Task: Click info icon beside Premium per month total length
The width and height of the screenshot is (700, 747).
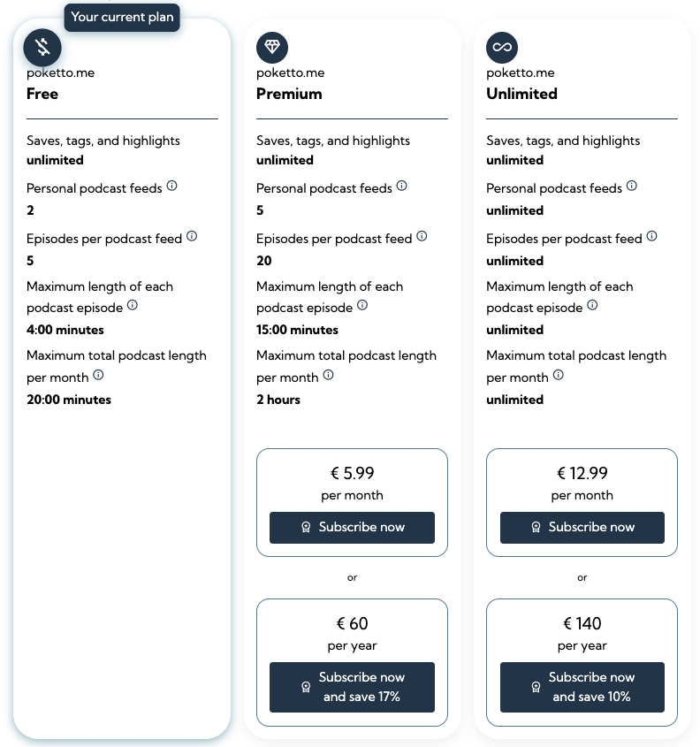Action: point(328,375)
